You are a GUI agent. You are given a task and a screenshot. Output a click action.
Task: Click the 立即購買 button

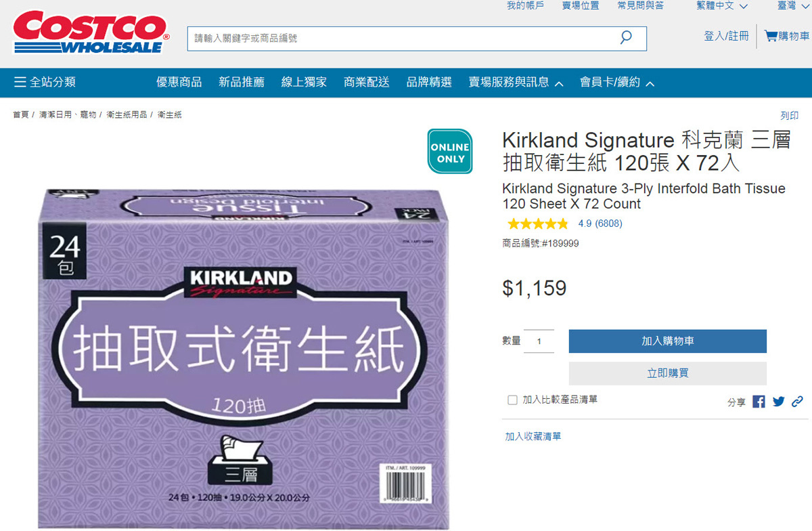point(667,373)
